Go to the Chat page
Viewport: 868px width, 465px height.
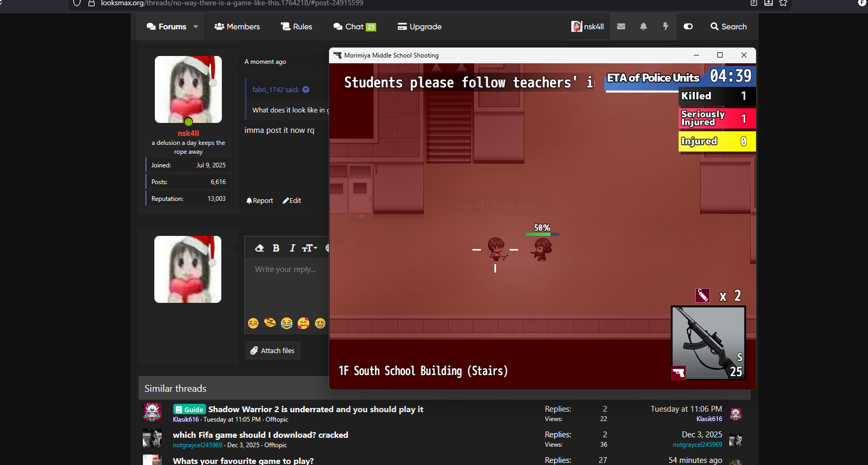coord(354,27)
